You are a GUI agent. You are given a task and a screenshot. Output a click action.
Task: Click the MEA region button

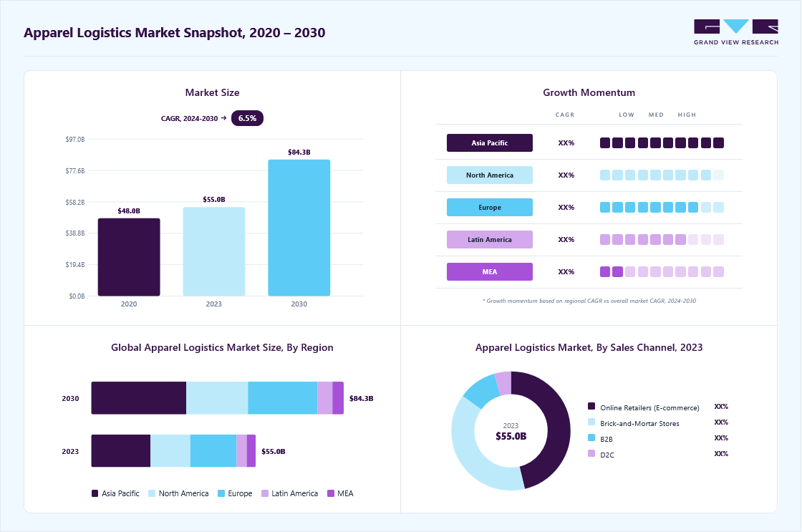pyautogui.click(x=490, y=271)
